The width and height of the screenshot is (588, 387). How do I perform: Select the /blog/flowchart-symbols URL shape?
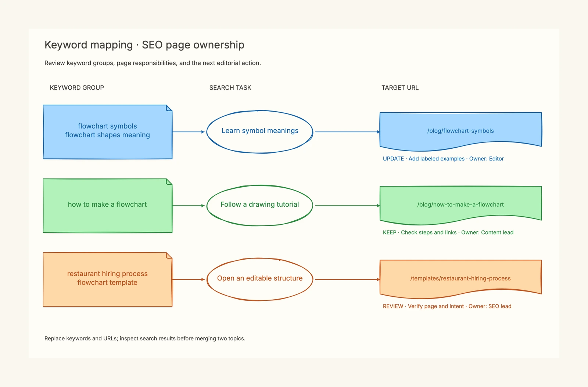click(460, 131)
